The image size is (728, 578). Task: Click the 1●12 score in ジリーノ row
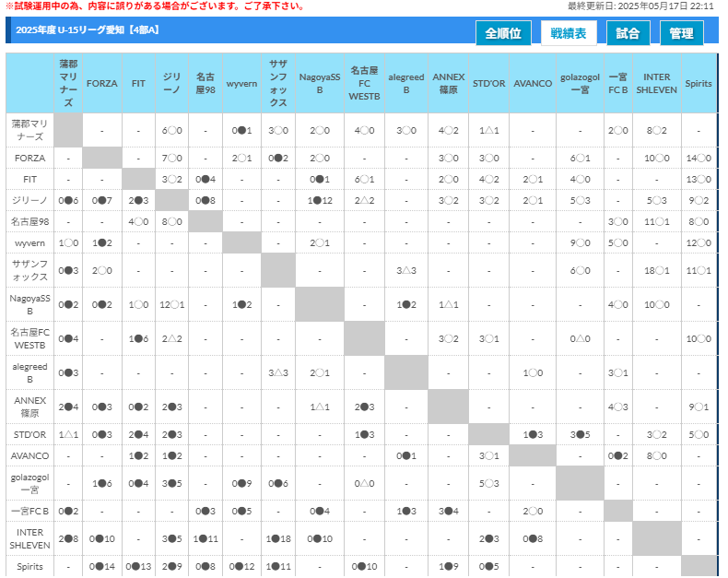pos(321,200)
